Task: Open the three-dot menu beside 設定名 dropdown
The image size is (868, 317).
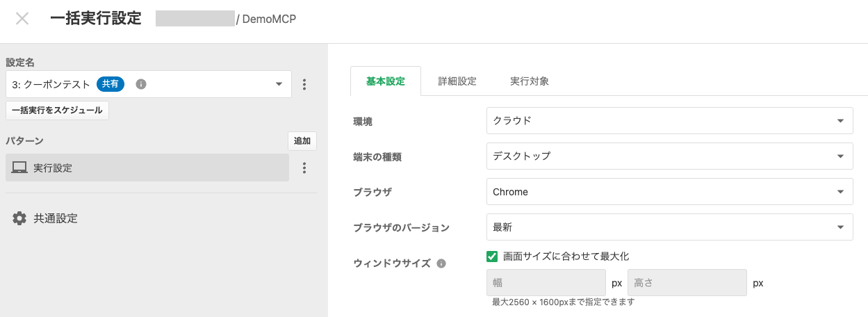Action: coord(304,84)
